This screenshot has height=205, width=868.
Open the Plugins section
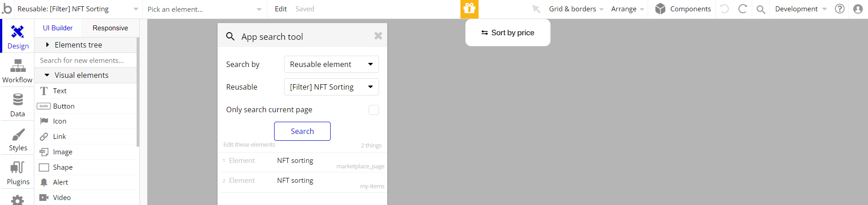[18, 173]
